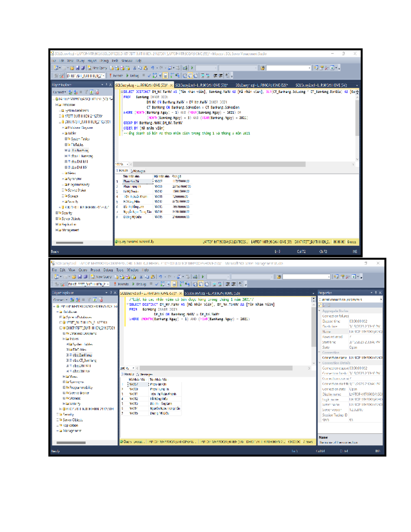This screenshot has width=411, height=532.
Task: Click New Query button in lower SSMS window
Action: tap(101, 276)
